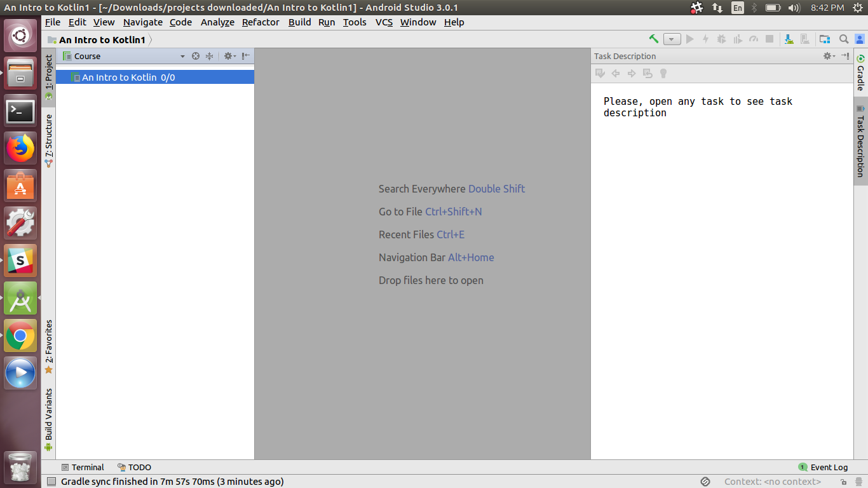Click Gradle sync finished status message
The image size is (868, 488).
172,482
